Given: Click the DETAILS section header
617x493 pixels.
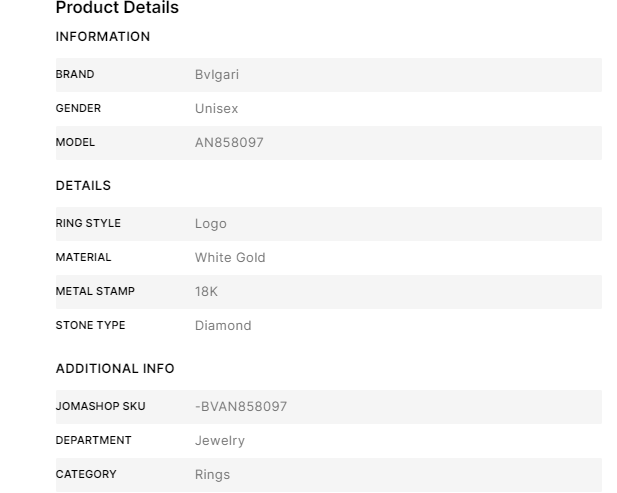Looking at the screenshot, I should tap(83, 186).
